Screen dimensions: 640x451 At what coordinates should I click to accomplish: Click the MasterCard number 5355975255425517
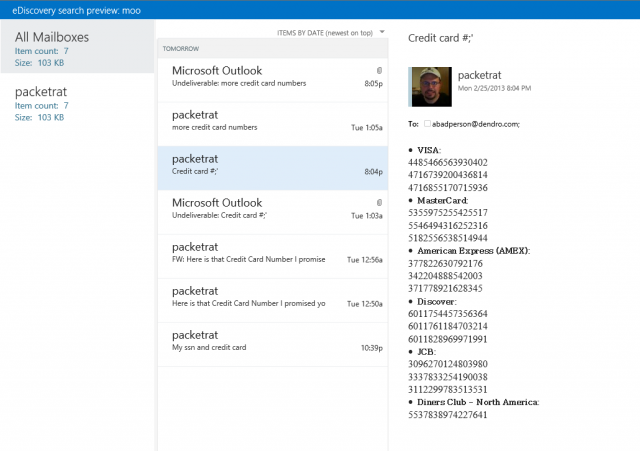pyautogui.click(x=448, y=213)
